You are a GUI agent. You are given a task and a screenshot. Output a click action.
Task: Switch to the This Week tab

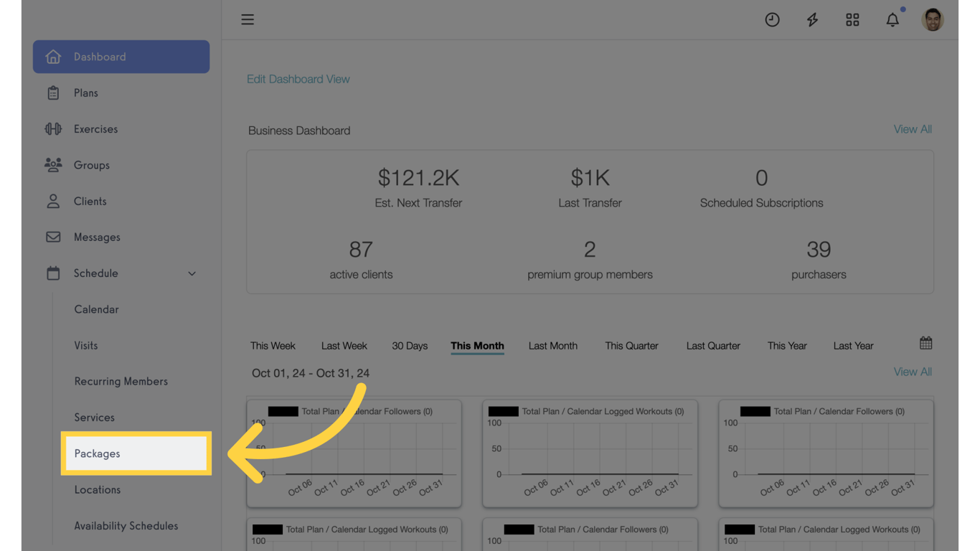coord(273,346)
